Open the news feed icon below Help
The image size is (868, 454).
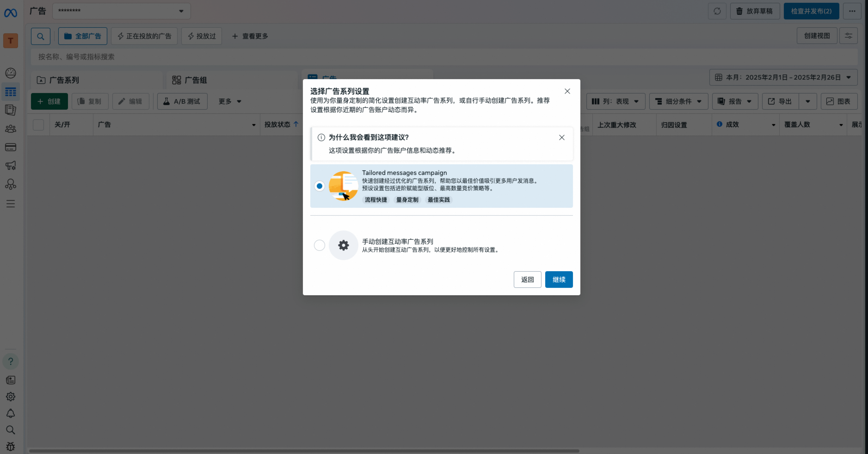coord(11,380)
